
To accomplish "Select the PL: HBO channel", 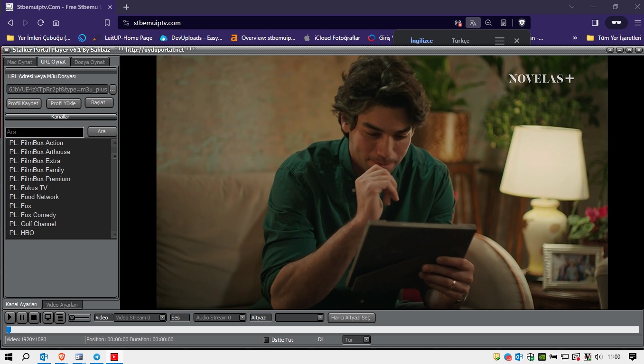I will 59,233.
